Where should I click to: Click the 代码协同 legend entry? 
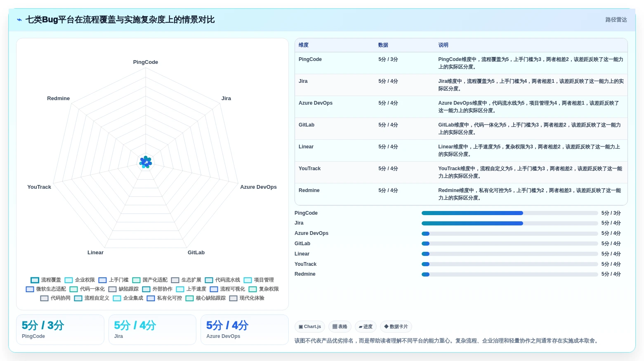(55, 298)
